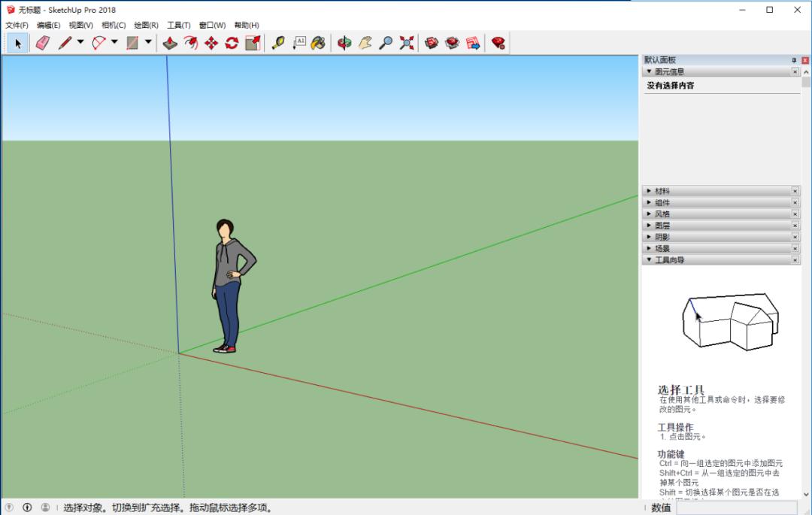Pick the Tape Measure tool

[x=278, y=43]
